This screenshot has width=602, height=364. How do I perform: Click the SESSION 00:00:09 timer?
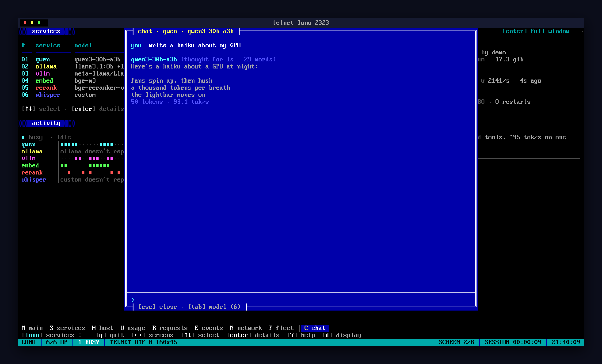513,342
